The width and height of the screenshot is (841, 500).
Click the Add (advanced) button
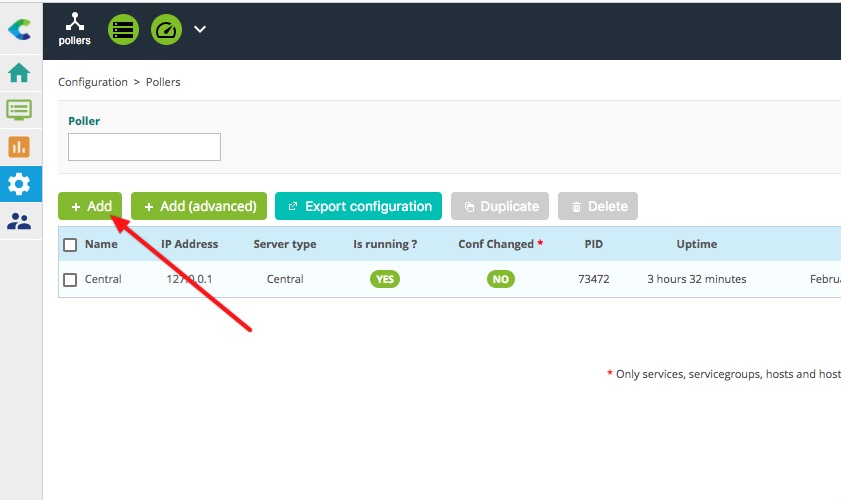199,206
